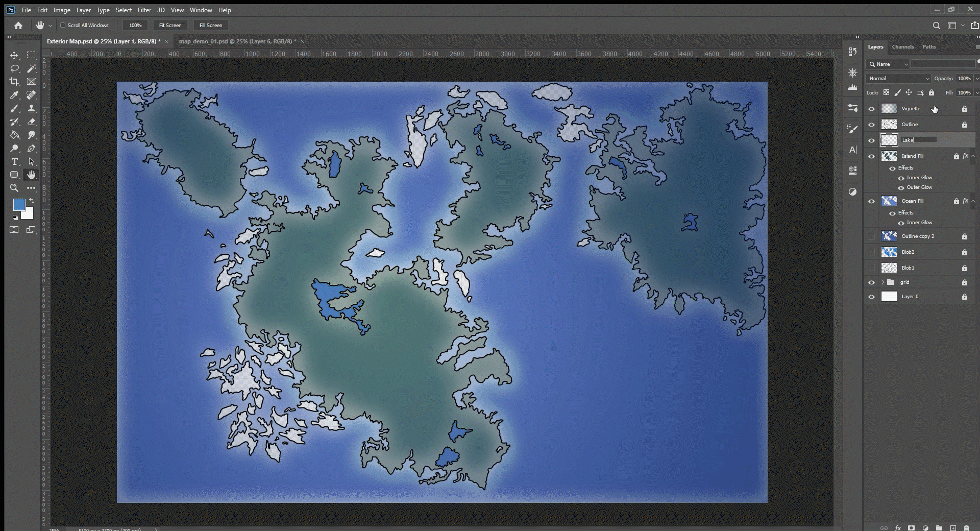The width and height of the screenshot is (980, 531).
Task: Collapse effects under Island Fill layer
Action: click(973, 157)
